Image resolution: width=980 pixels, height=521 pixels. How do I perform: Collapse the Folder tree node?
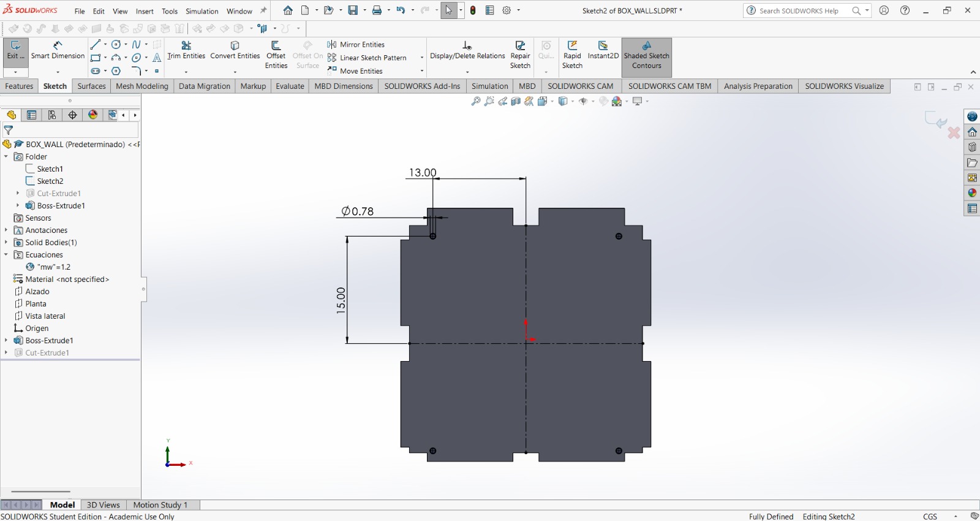(6, 156)
